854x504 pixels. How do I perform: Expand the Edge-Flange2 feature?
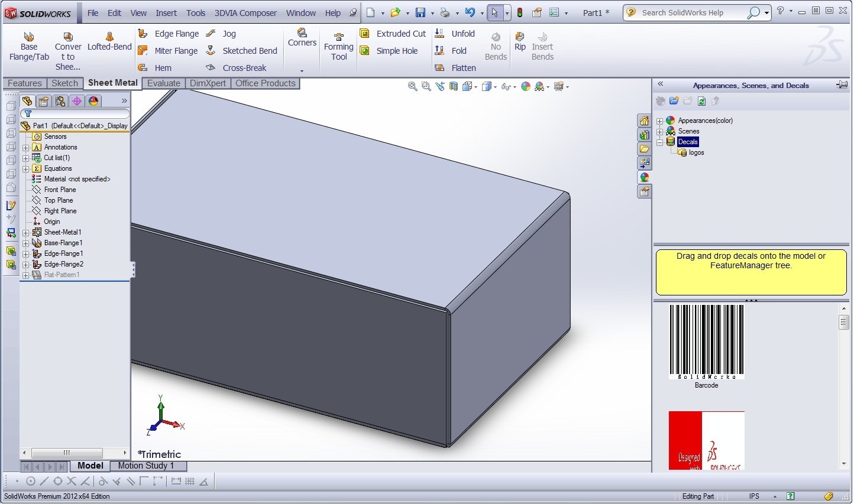coord(26,265)
